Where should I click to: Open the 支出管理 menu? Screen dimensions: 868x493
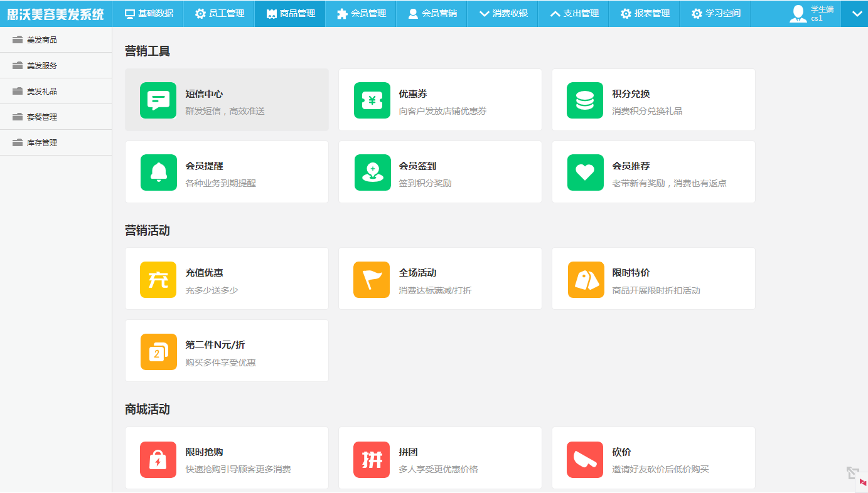(574, 14)
